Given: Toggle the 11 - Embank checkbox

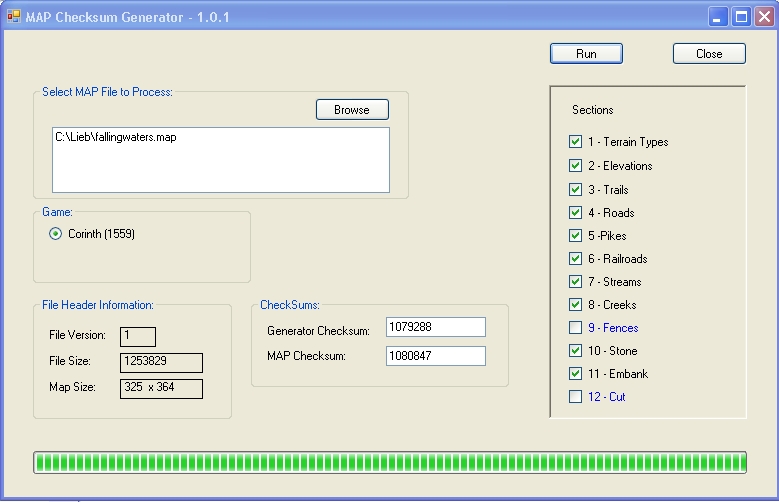Looking at the screenshot, I should point(575,374).
